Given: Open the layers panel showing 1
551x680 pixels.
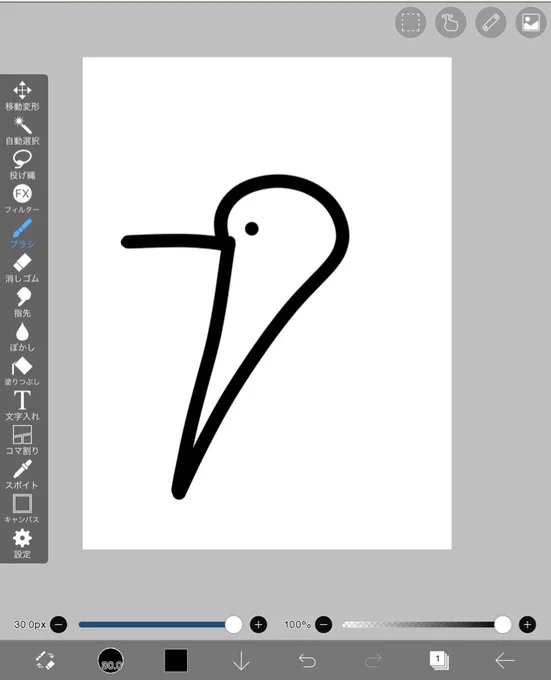Looking at the screenshot, I should [439, 660].
